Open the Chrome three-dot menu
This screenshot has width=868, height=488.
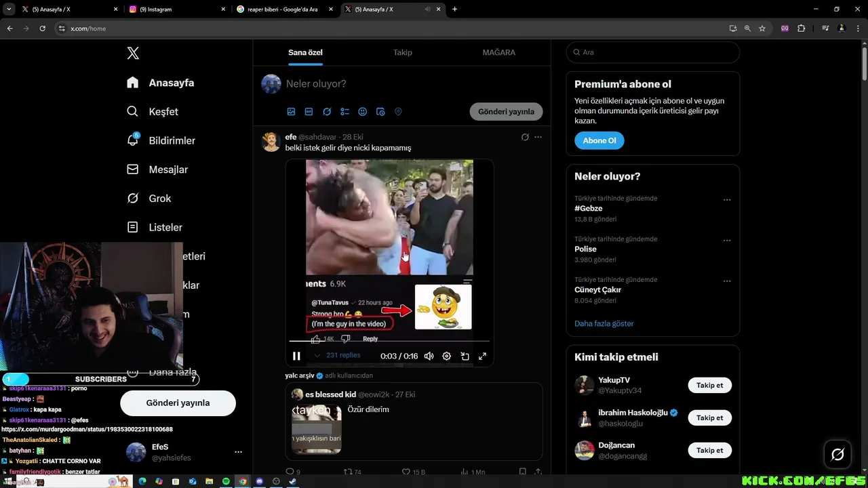859,28
